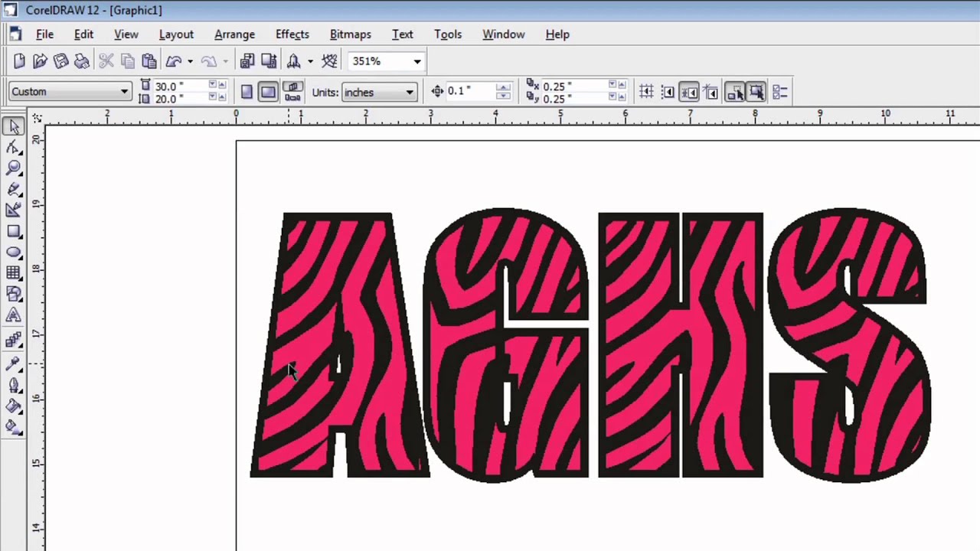This screenshot has width=980, height=551.
Task: Select the Eyedropper tool
Action: click(14, 364)
